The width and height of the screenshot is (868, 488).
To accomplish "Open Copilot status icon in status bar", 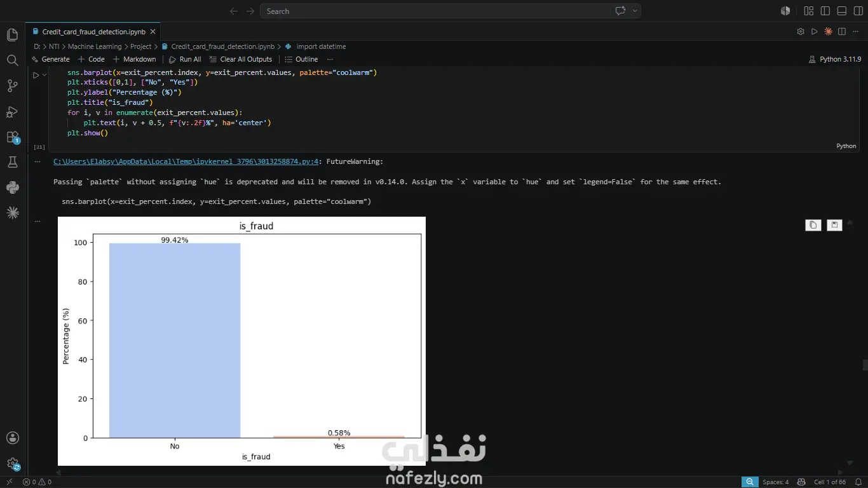I will tap(802, 482).
